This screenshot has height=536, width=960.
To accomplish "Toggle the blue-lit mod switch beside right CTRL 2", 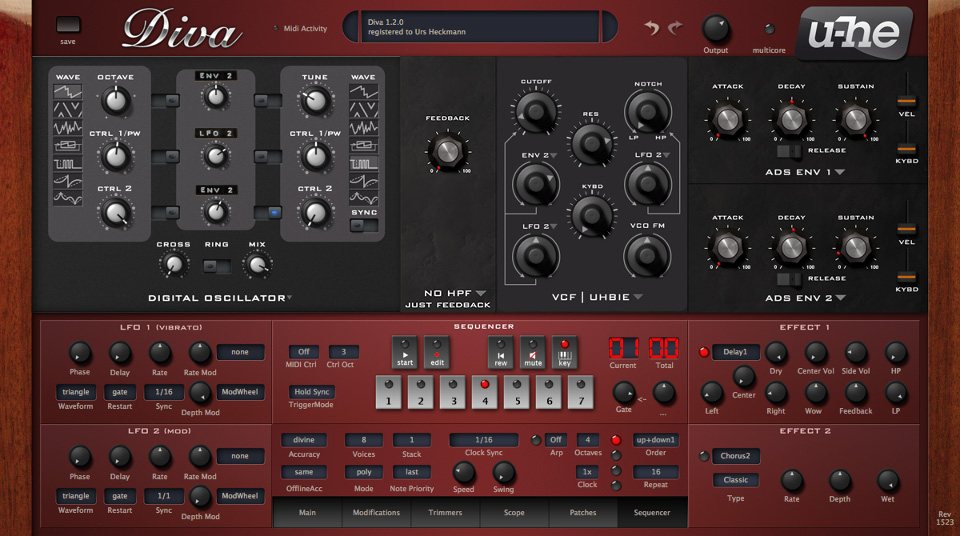I will tap(268, 213).
